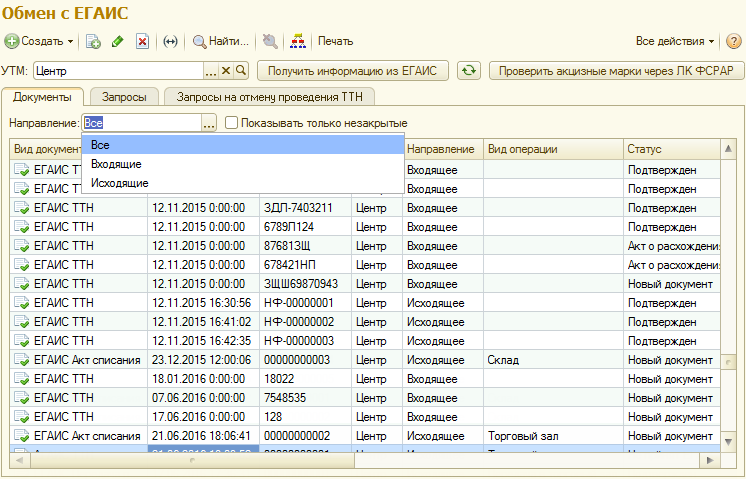The height and width of the screenshot is (479, 746).
Task: Open the subordination structure icon
Action: [297, 42]
